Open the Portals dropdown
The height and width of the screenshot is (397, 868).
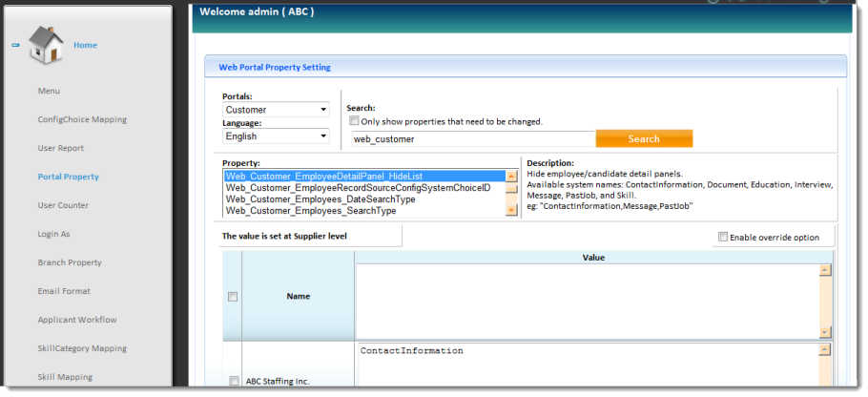(x=276, y=110)
